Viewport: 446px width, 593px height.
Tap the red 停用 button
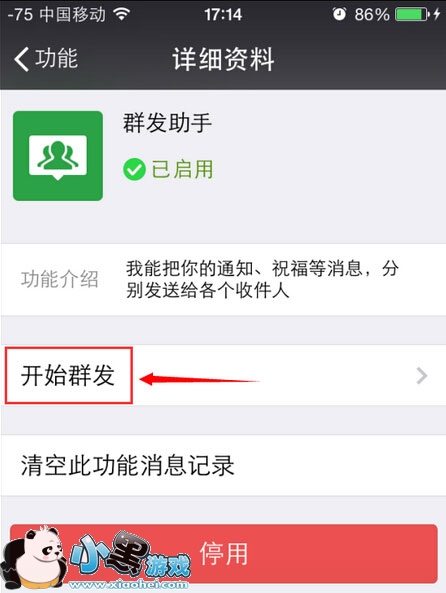224,554
